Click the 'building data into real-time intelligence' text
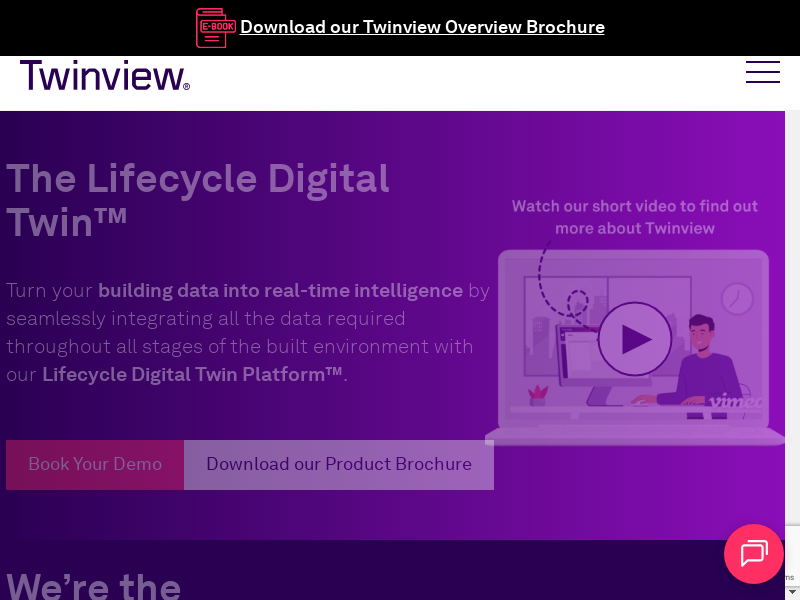This screenshot has width=800, height=600. 280,290
